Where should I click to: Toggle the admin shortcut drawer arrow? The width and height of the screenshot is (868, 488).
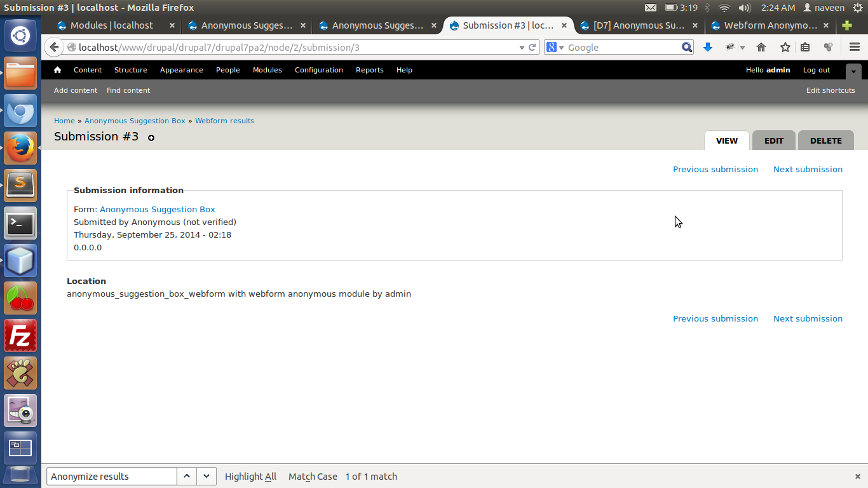[853, 71]
